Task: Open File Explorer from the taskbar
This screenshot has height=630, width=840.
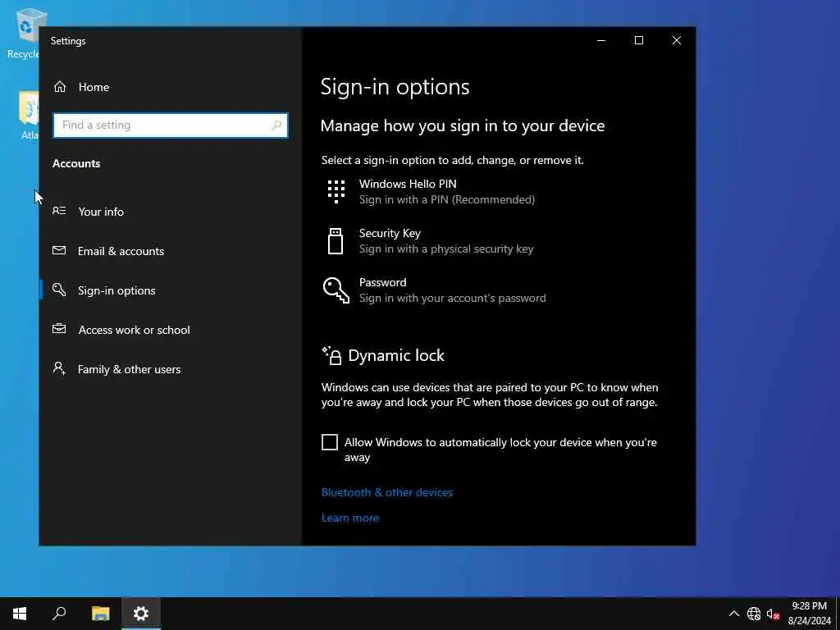Action: pyautogui.click(x=100, y=614)
